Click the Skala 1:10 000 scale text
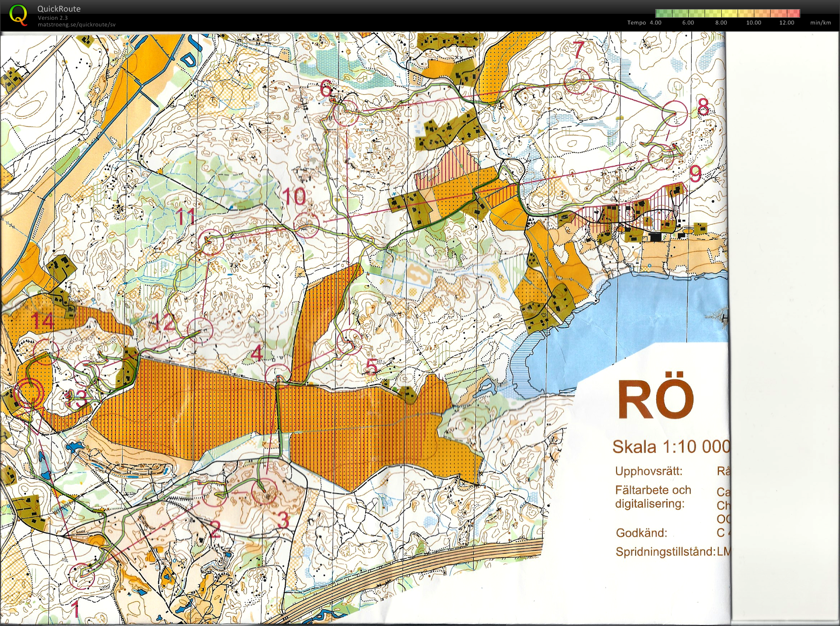Image resolution: width=840 pixels, height=626 pixels. tap(671, 447)
